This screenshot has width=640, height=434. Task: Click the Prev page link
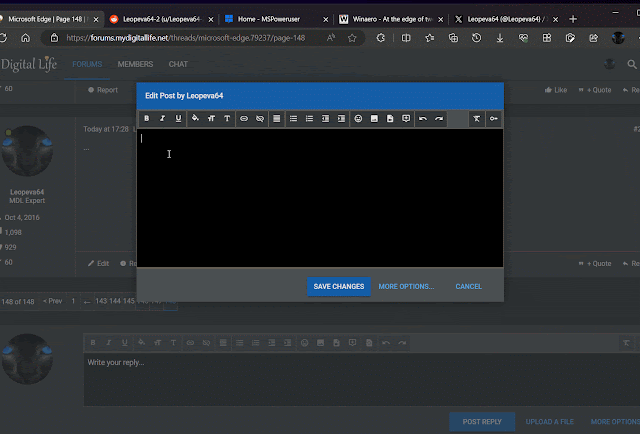[52, 301]
